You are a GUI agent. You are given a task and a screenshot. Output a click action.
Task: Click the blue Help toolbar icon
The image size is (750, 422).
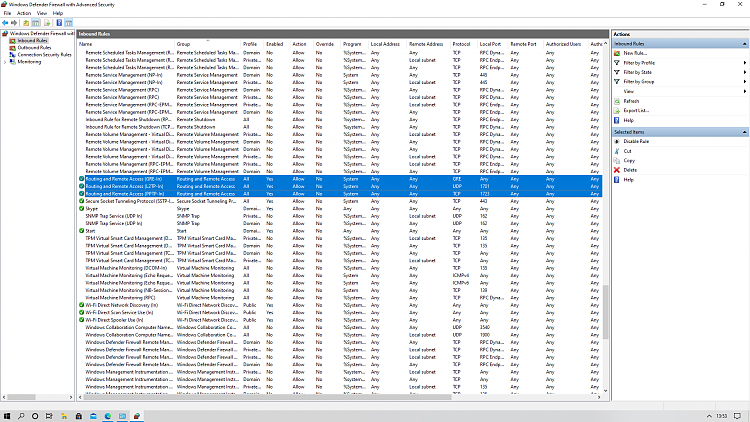(x=59, y=23)
